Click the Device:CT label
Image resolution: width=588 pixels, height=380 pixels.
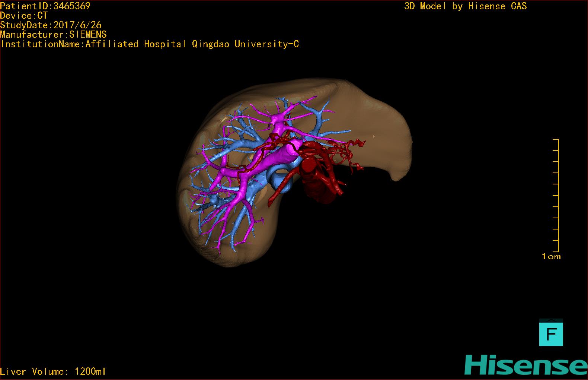24,16
